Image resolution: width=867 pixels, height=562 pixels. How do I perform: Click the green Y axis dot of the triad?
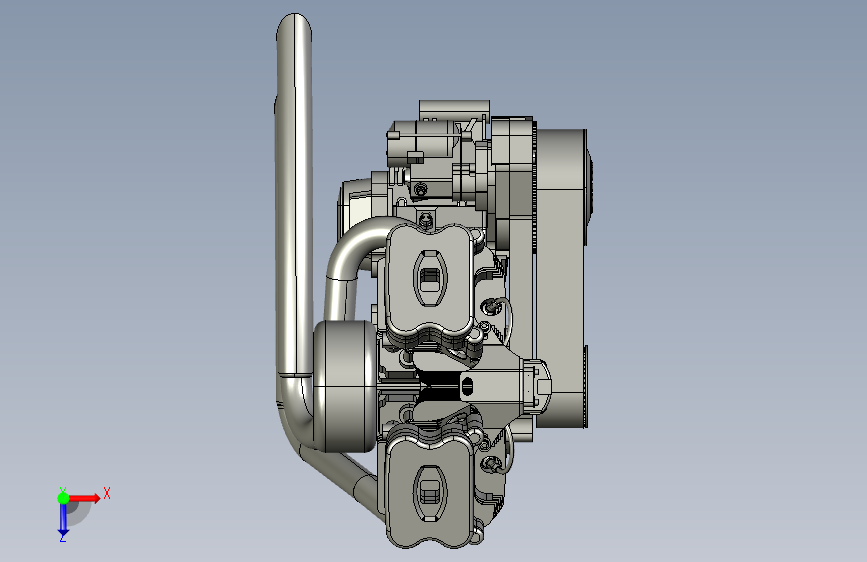(x=64, y=498)
